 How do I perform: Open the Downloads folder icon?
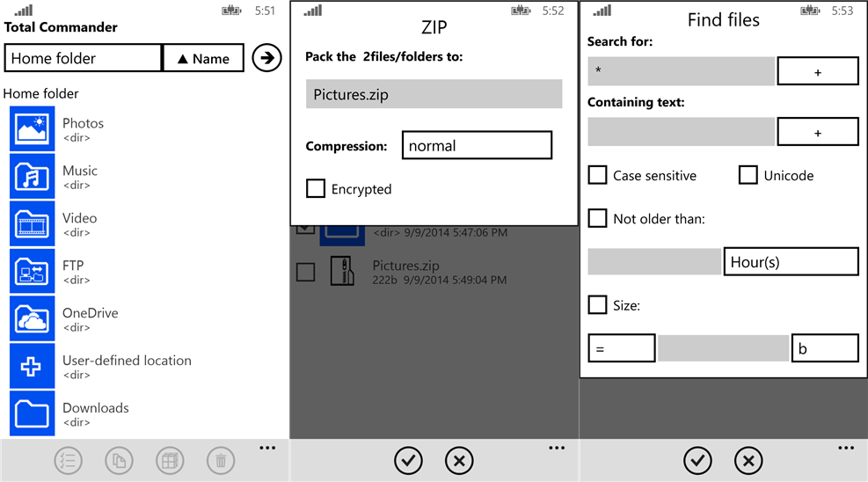33,413
